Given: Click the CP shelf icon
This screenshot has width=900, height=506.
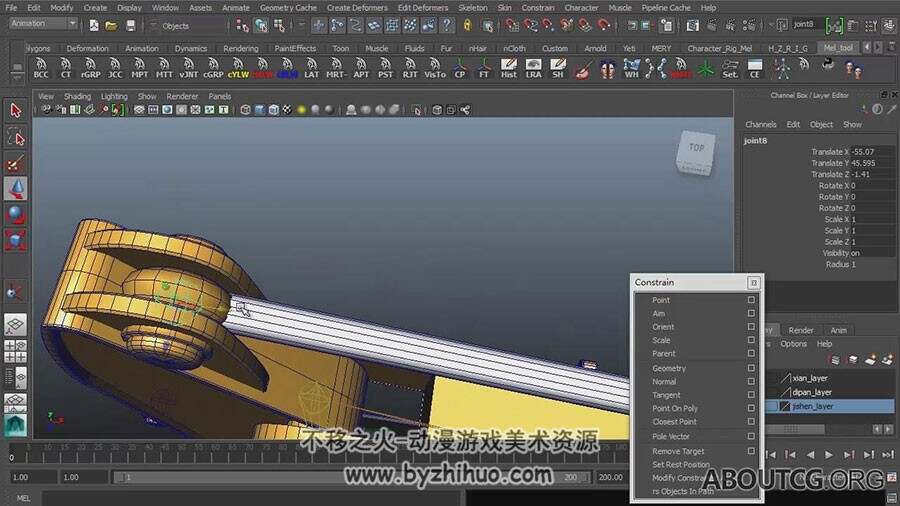Looking at the screenshot, I should click(x=460, y=68).
